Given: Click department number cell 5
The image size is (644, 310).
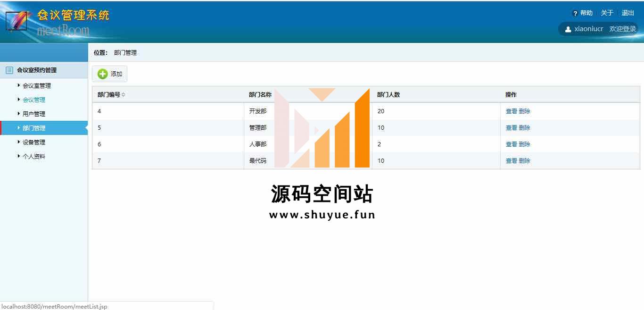Looking at the screenshot, I should (168, 128).
